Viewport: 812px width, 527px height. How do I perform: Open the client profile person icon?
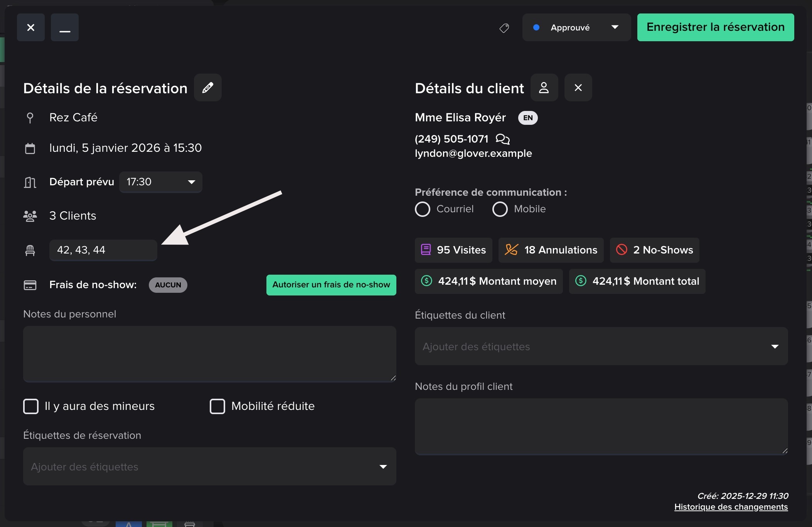544,87
